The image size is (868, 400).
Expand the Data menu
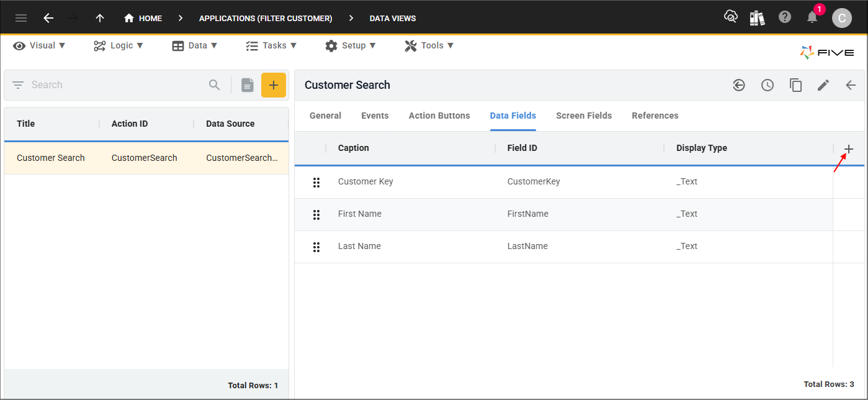(x=195, y=45)
